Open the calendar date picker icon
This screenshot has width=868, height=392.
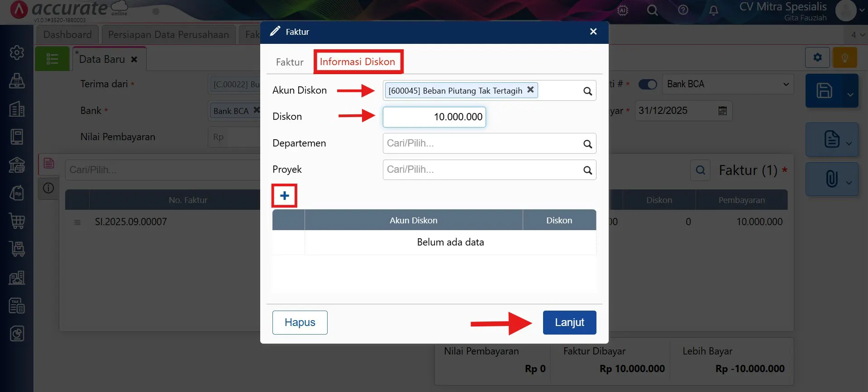(722, 111)
